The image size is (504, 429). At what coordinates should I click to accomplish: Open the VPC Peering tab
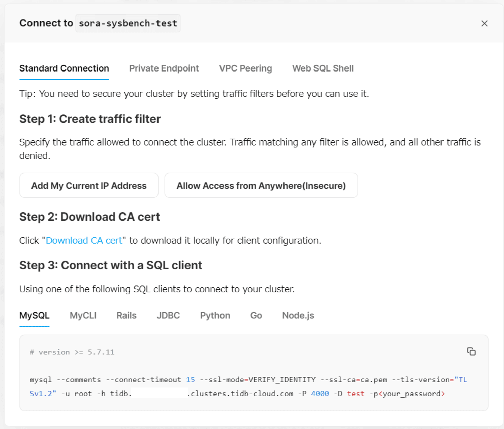point(245,68)
